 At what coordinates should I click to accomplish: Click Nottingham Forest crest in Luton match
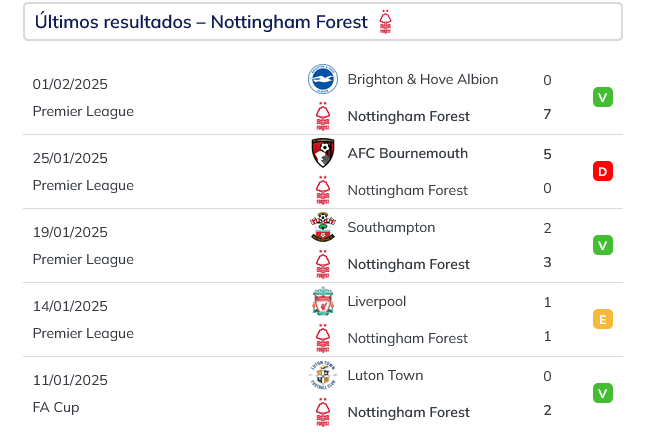click(x=323, y=412)
